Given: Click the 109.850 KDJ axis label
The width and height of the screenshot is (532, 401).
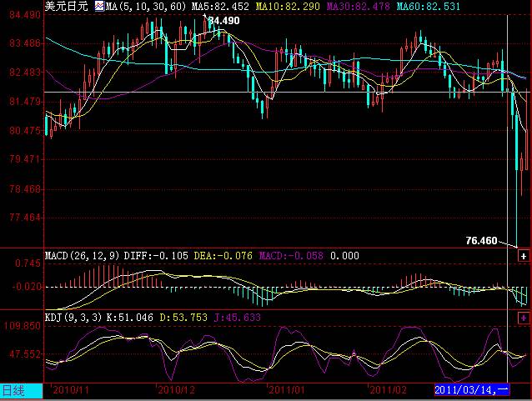Looking at the screenshot, I should point(22,326).
